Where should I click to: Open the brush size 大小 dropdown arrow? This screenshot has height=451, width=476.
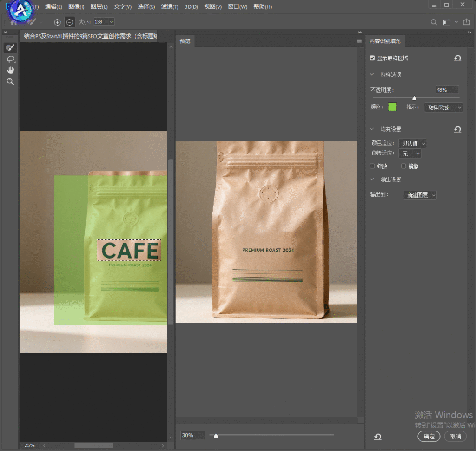coord(112,22)
